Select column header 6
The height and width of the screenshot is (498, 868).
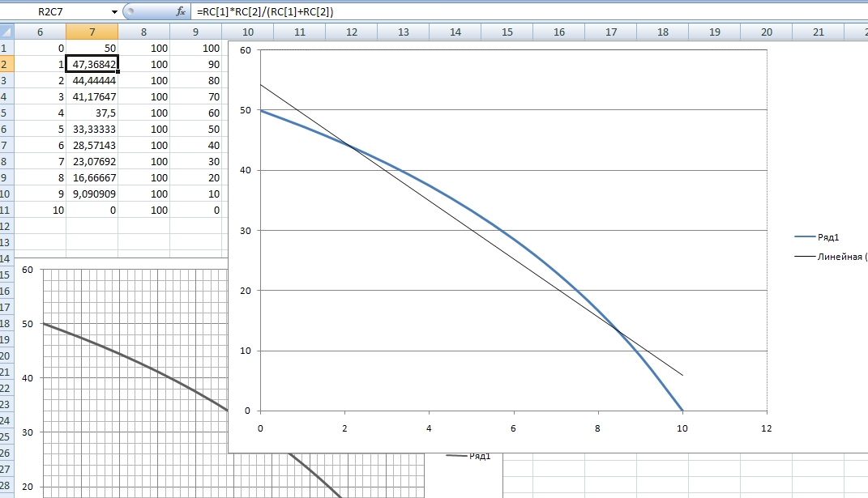[40, 32]
